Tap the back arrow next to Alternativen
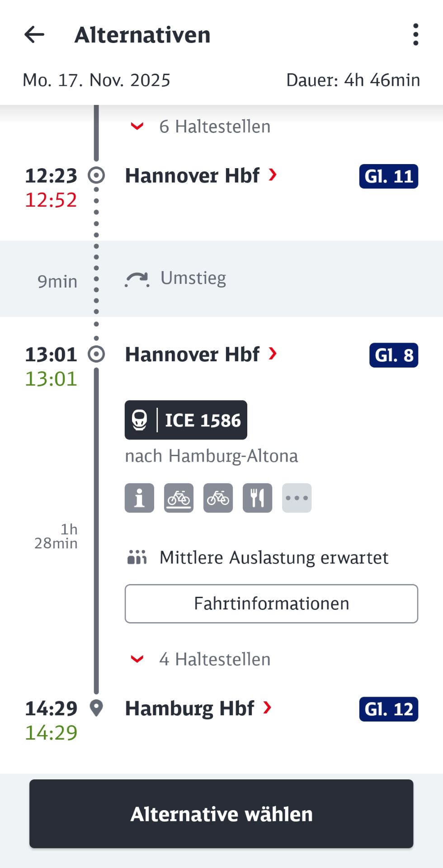This screenshot has width=443, height=868. (x=34, y=35)
